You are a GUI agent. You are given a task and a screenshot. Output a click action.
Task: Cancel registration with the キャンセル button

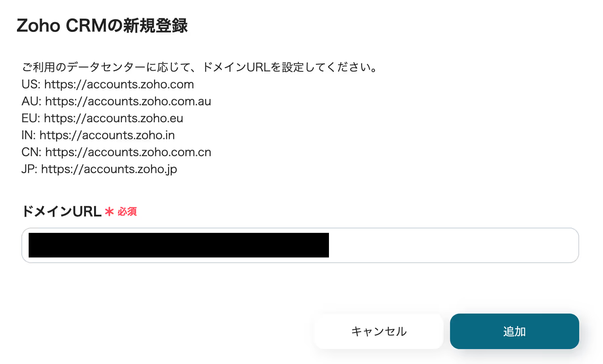(x=379, y=331)
